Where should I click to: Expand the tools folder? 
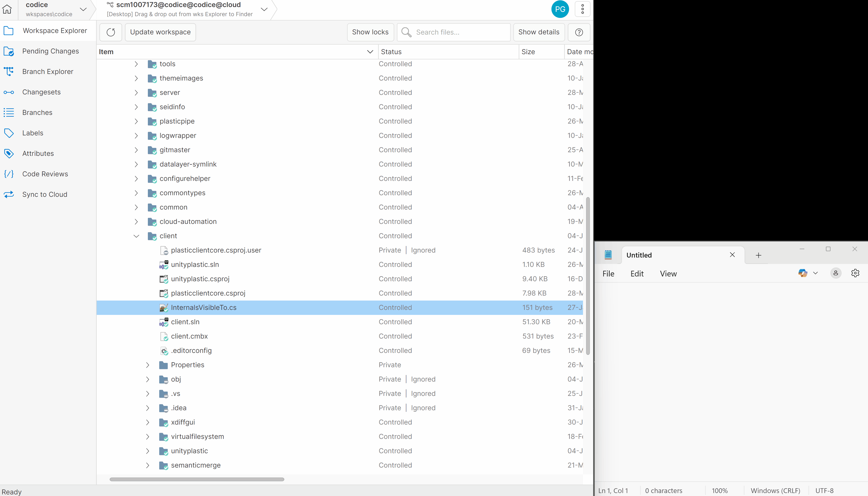(x=136, y=64)
